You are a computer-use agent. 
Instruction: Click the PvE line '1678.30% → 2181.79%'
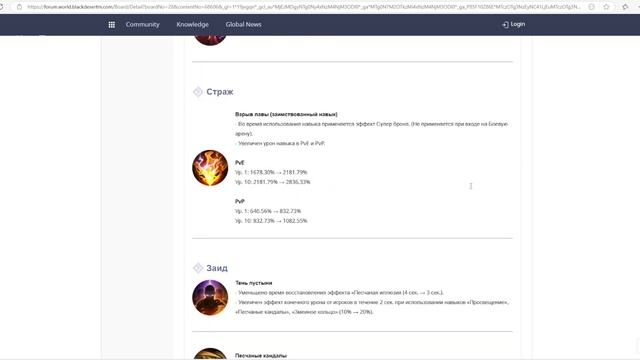tap(271, 172)
